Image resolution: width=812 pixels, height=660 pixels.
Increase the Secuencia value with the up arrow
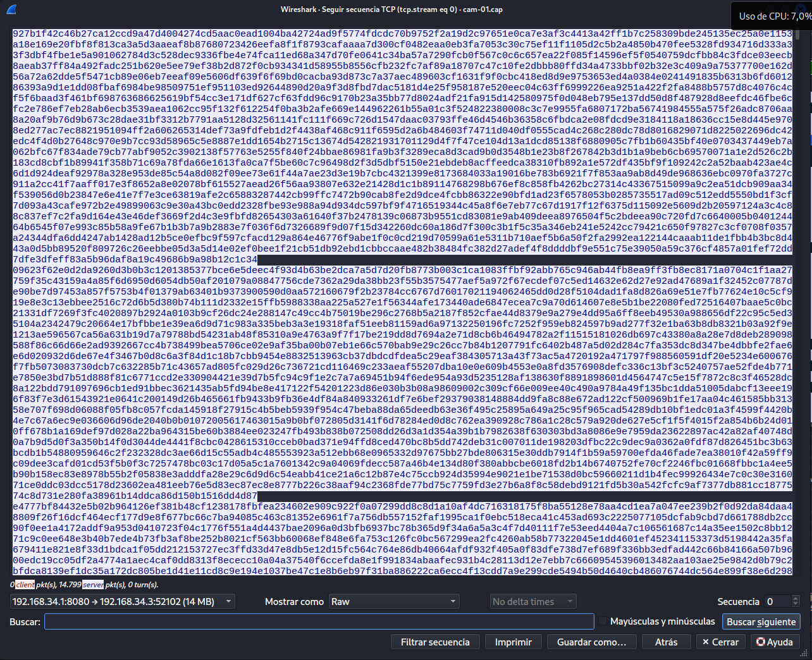(x=796, y=598)
